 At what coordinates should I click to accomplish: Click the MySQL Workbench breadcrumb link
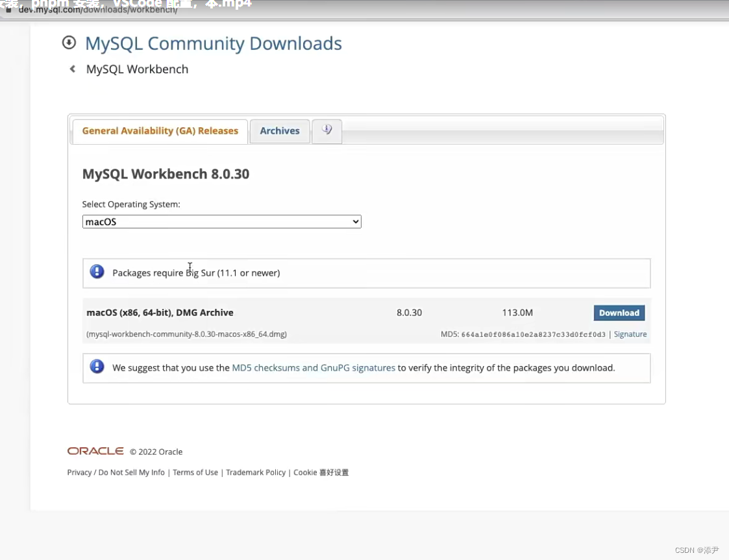point(137,68)
